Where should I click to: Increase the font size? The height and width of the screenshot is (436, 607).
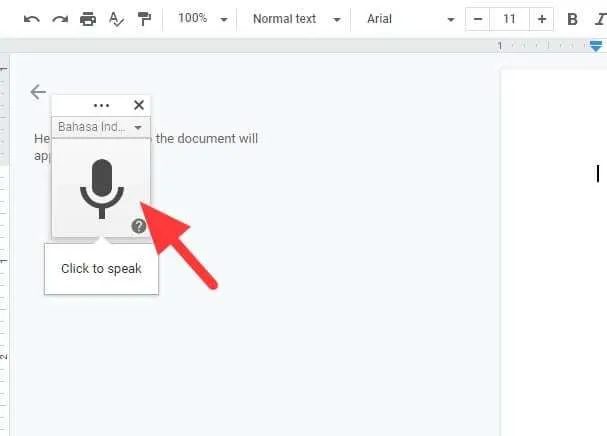tap(542, 19)
